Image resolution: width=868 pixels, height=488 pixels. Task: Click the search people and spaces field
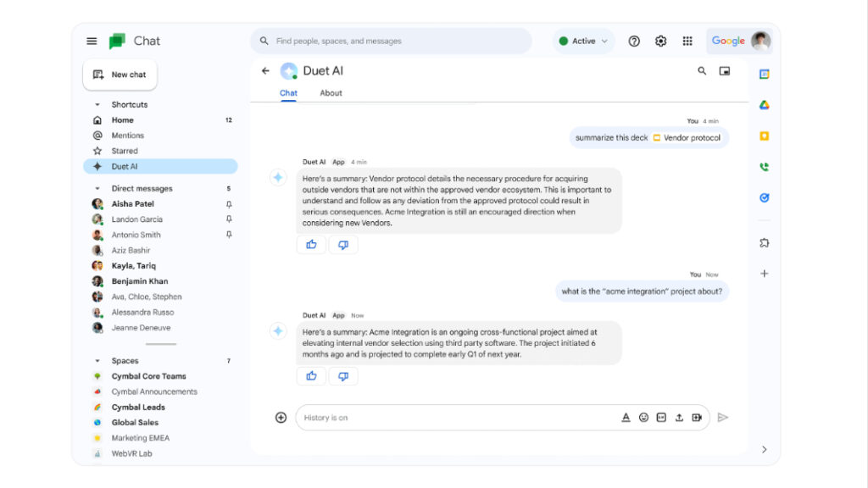[x=392, y=41]
